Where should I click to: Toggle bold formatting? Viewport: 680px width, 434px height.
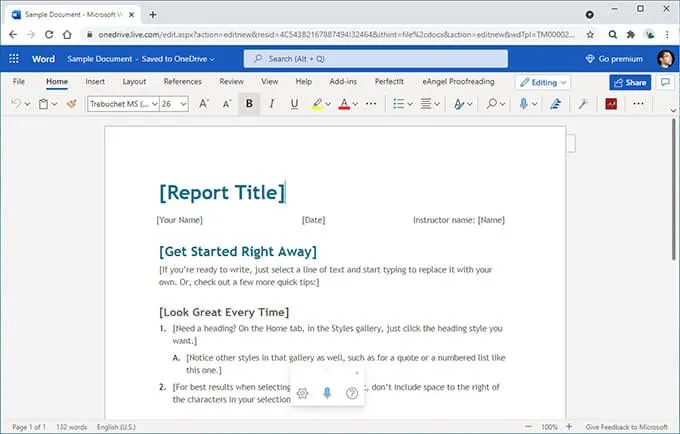click(249, 103)
